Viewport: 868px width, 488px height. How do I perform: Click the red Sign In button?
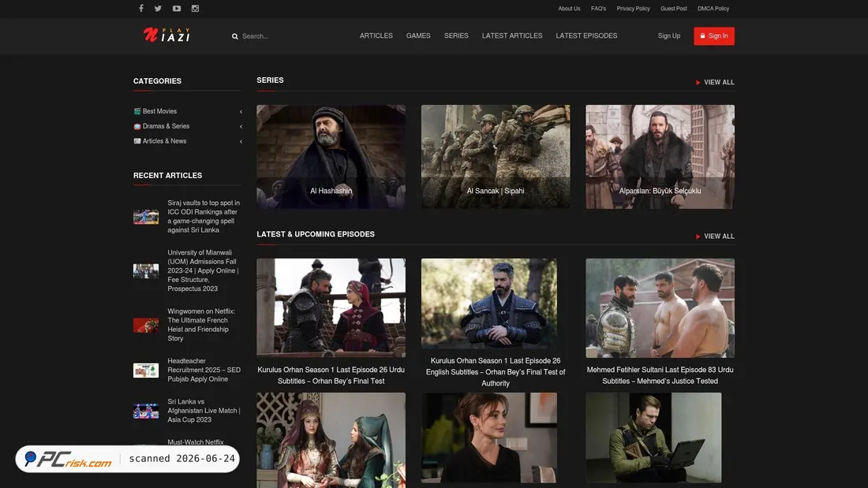point(714,36)
